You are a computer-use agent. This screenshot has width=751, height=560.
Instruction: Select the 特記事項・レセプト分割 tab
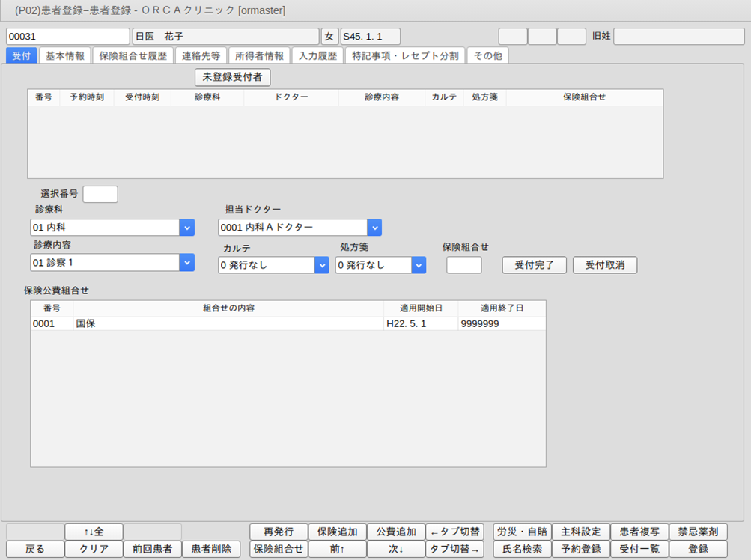click(x=405, y=55)
